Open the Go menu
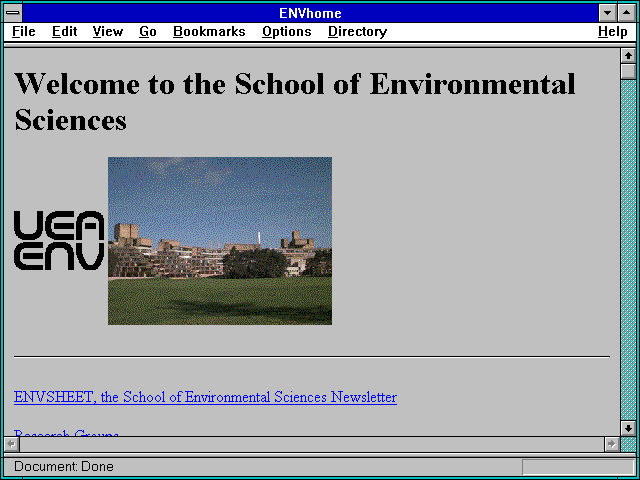Viewport: 640px width, 480px height. (x=148, y=32)
